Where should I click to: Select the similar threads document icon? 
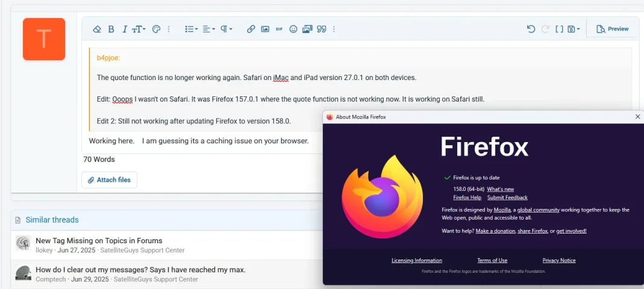pos(17,220)
